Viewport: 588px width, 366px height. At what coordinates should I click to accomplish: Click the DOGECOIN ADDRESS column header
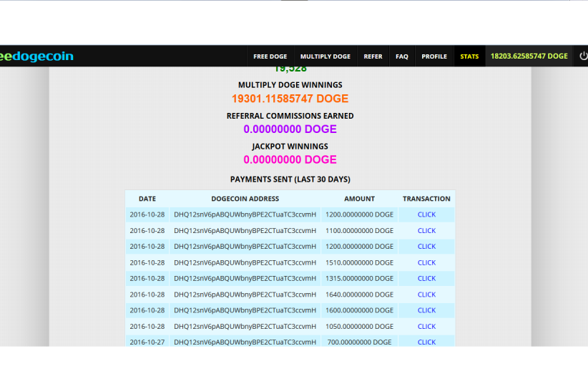[245, 199]
